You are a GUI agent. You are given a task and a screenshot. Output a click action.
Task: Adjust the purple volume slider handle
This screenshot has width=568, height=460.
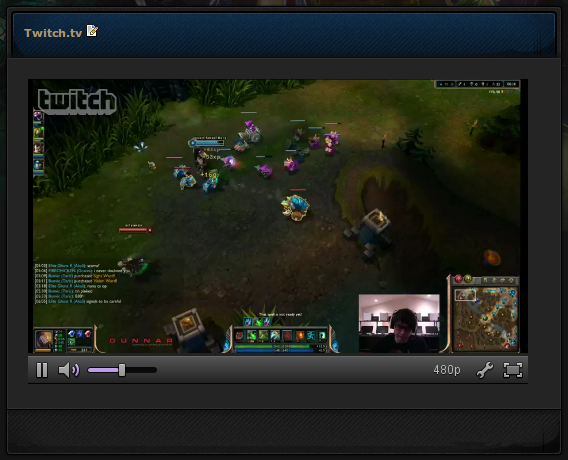(122, 370)
